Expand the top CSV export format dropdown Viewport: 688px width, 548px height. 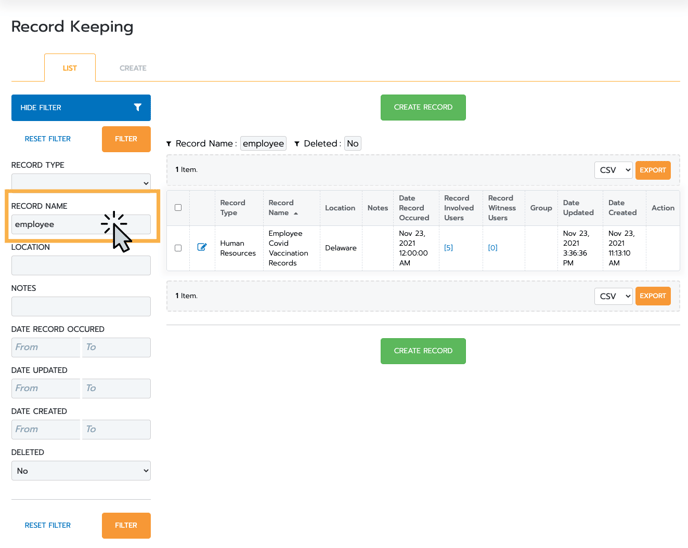[613, 170]
